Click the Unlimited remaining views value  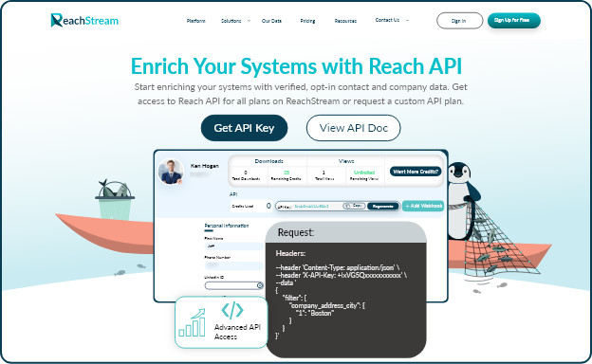[364, 173]
